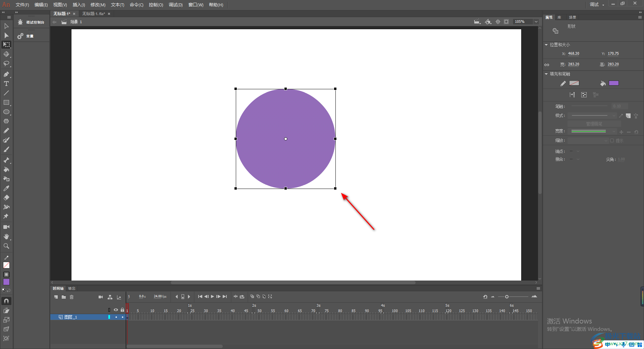Viewport: 644px width, 349px height.
Task: Select the Ink Bottle tool
Action: (6, 179)
